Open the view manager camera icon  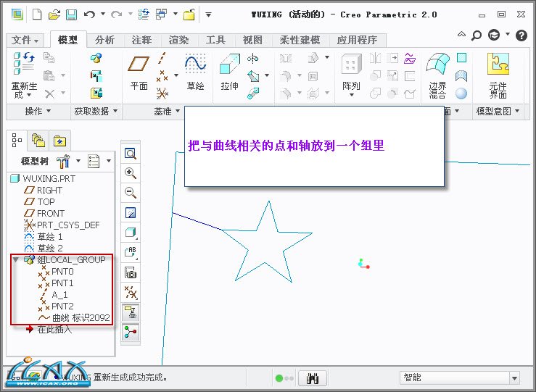click(131, 272)
